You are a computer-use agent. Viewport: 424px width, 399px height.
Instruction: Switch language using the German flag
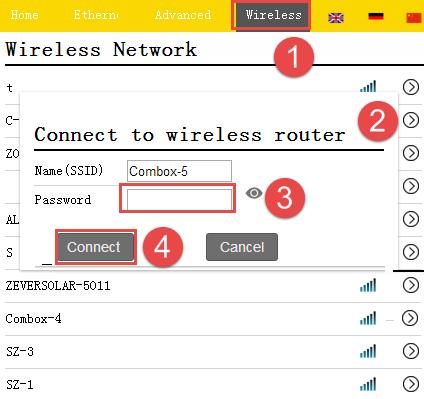point(376,16)
